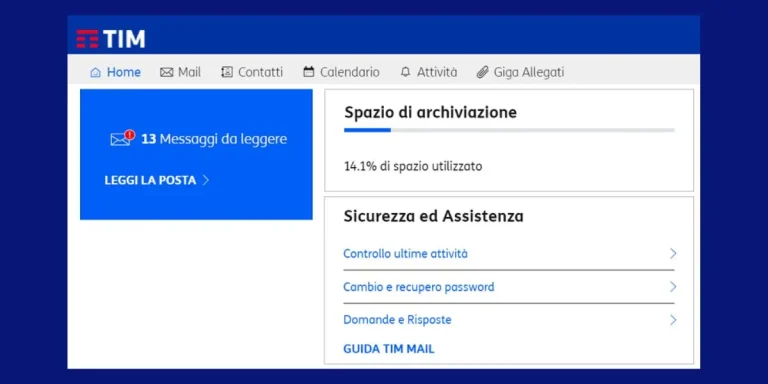Click the Calendario calendar icon

click(309, 72)
